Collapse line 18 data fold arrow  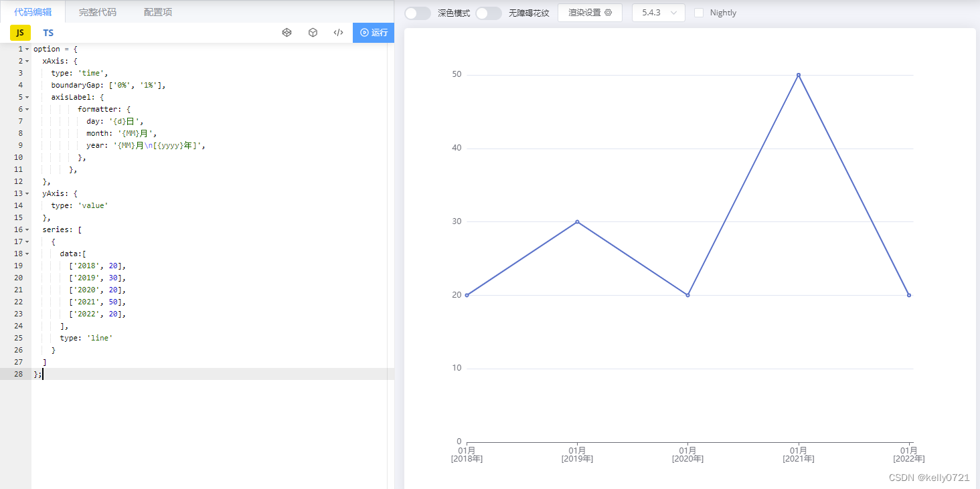pos(27,254)
